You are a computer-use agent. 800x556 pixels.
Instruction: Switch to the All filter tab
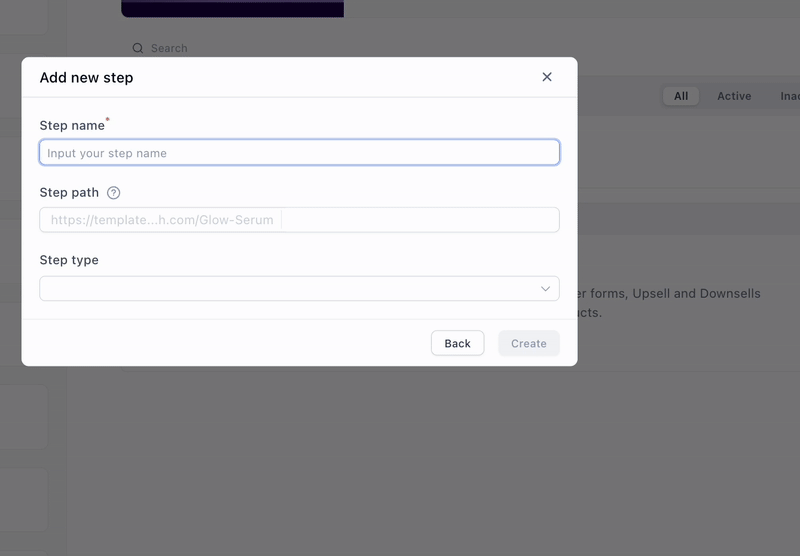pos(681,96)
